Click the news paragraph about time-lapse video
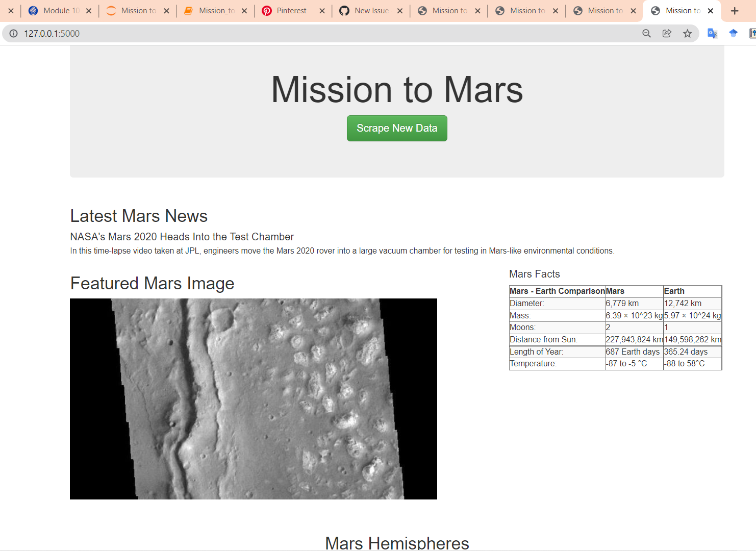Viewport: 756px width, 551px height. [342, 251]
